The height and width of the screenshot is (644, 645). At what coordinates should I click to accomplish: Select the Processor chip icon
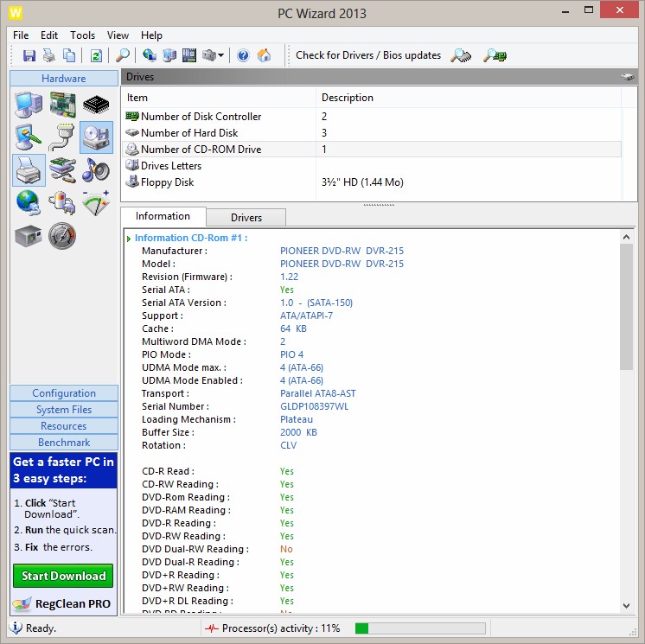tap(96, 105)
